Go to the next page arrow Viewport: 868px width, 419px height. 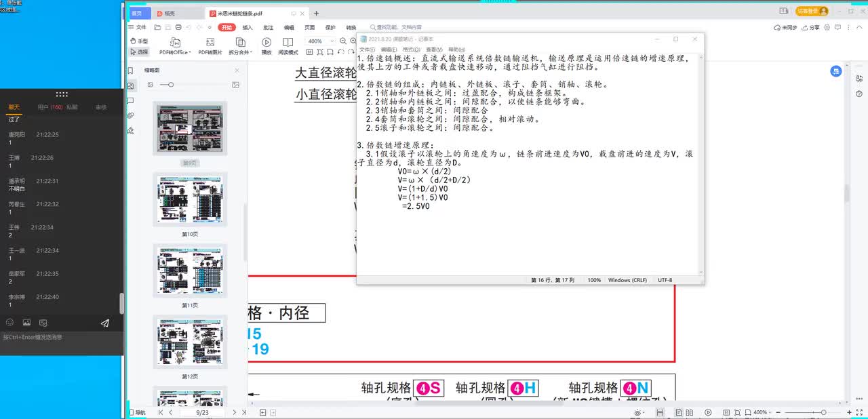(x=235, y=412)
